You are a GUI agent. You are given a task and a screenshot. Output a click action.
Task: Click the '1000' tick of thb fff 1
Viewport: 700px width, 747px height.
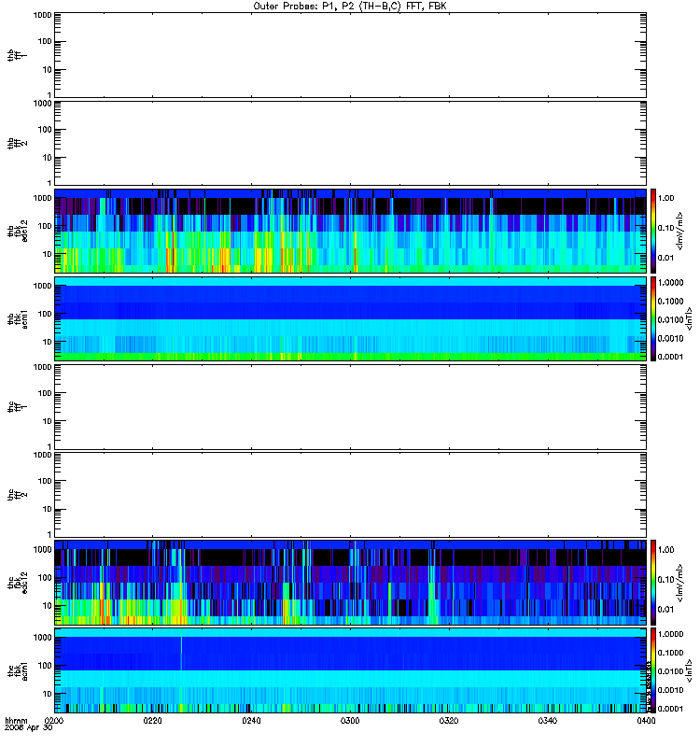[x=42, y=15]
